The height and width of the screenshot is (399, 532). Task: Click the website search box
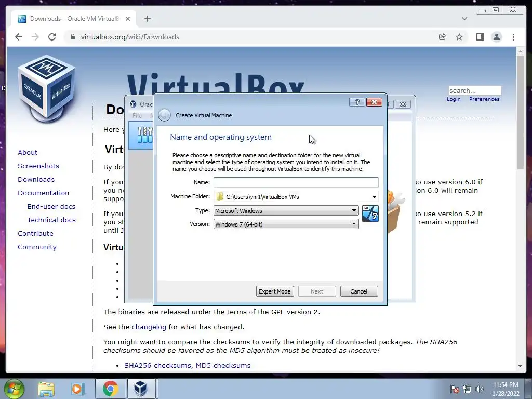[x=475, y=90]
